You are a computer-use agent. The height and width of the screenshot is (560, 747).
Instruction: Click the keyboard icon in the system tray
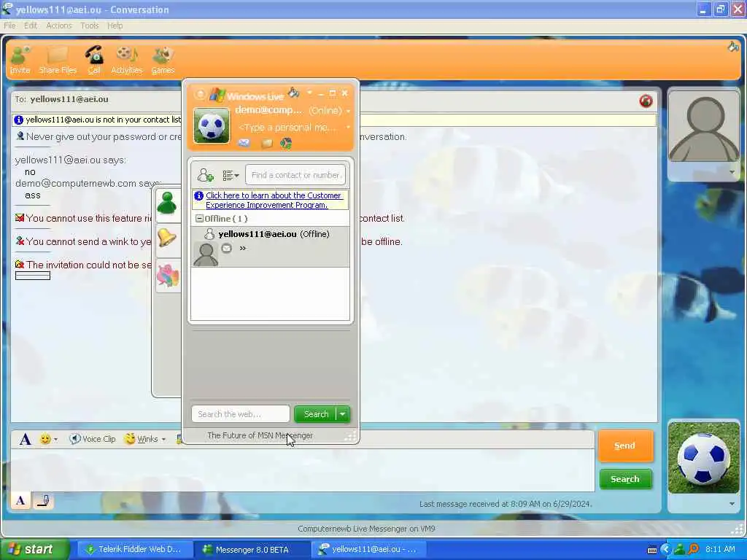pos(652,550)
